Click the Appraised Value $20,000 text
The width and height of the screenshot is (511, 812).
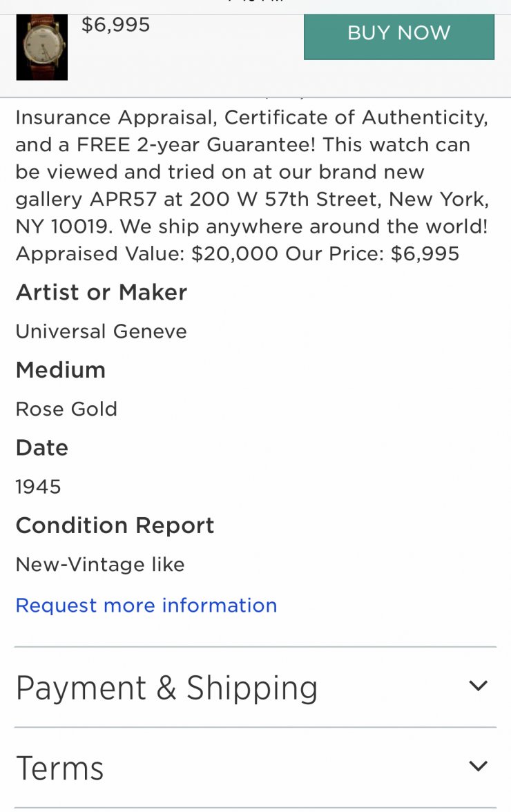pyautogui.click(x=147, y=254)
